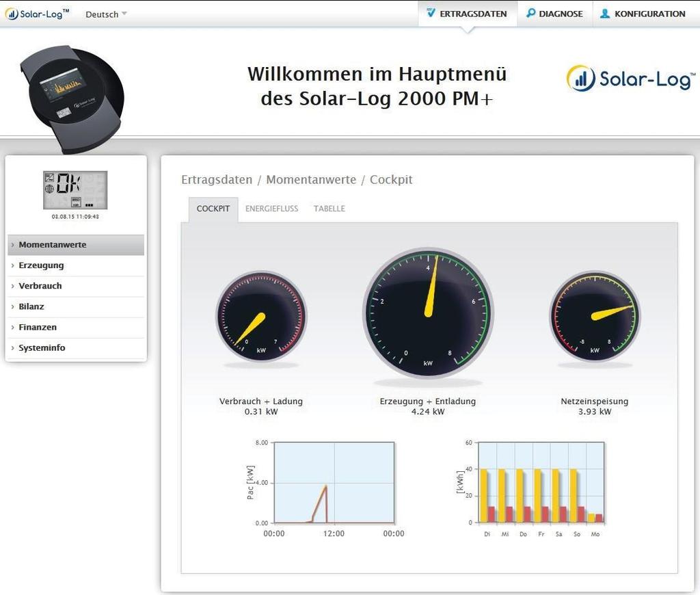Select Momentanwerte in the sidebar
Viewport: 700px width, 595px height.
76,245
